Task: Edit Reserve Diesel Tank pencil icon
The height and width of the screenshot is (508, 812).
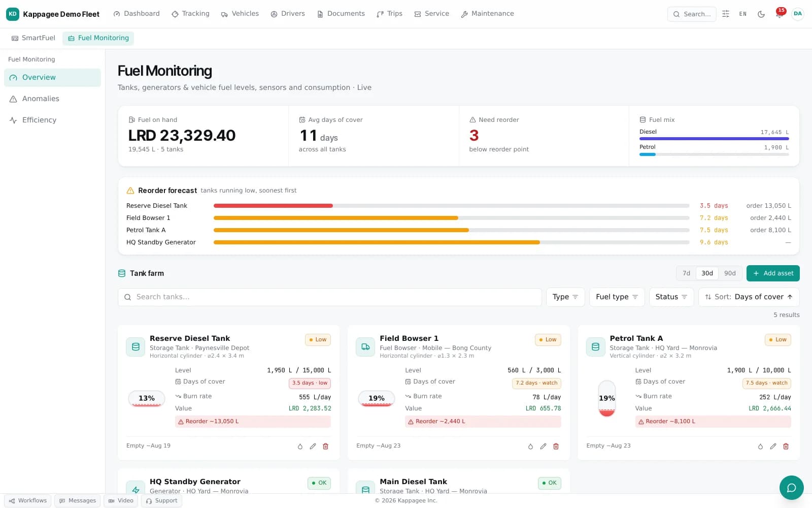Action: 313,447
